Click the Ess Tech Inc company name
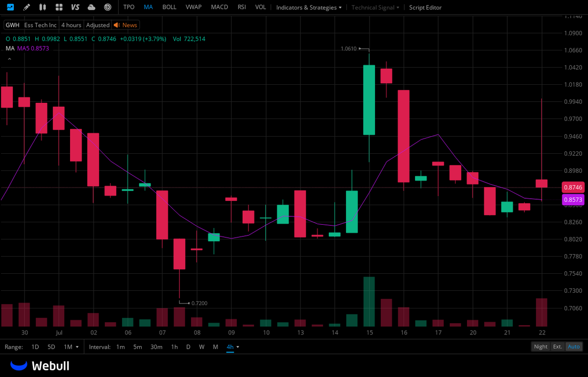 tap(41, 25)
